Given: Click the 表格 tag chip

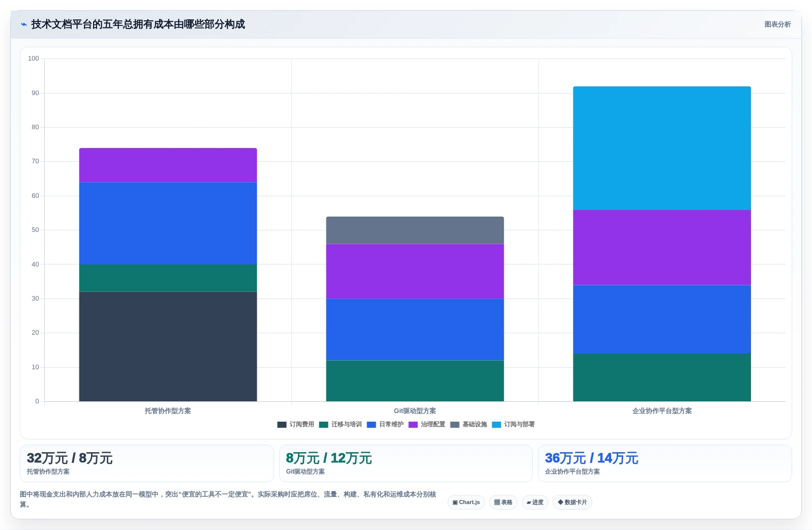Looking at the screenshot, I should pos(503,503).
